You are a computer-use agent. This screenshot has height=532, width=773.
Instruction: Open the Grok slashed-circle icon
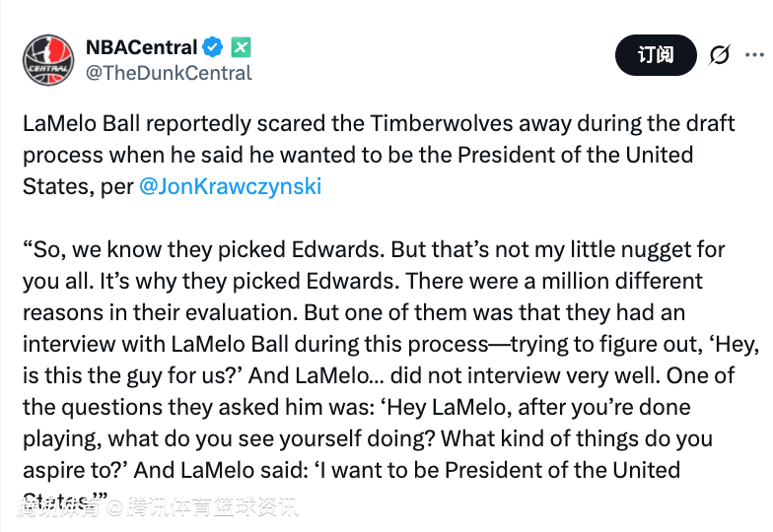[x=720, y=54]
